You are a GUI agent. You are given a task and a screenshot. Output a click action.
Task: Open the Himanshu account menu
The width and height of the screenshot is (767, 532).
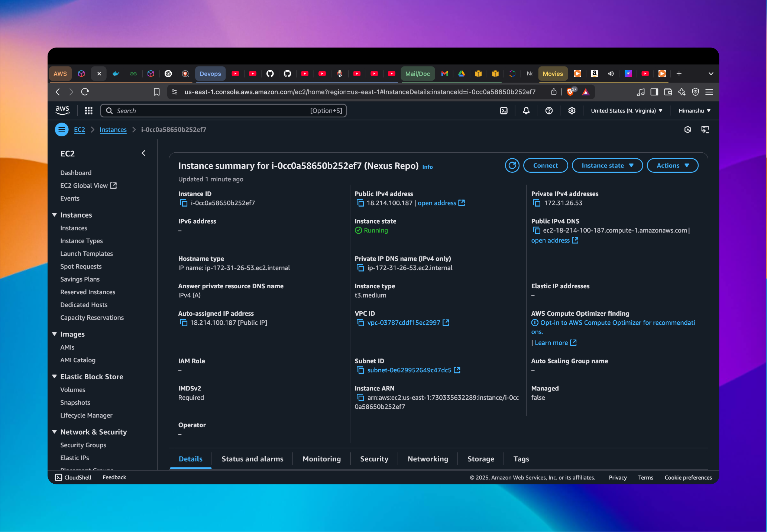coord(695,111)
